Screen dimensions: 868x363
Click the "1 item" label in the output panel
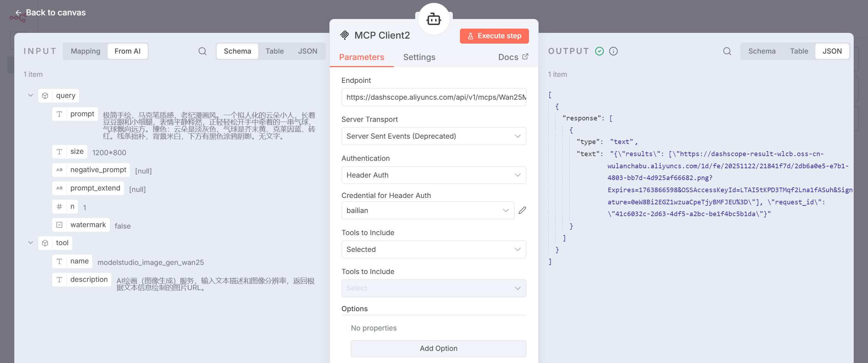click(558, 74)
